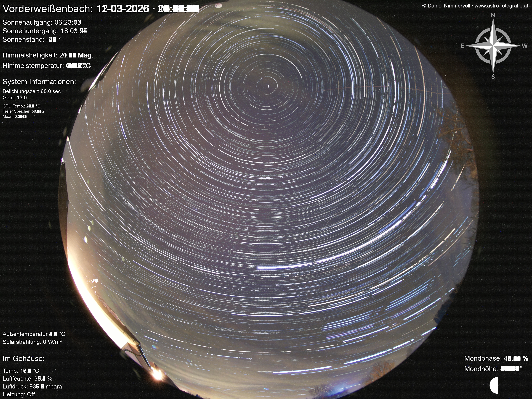Select the Vorderweißenbach date title
532x399 pixels.
pyautogui.click(x=100, y=9)
